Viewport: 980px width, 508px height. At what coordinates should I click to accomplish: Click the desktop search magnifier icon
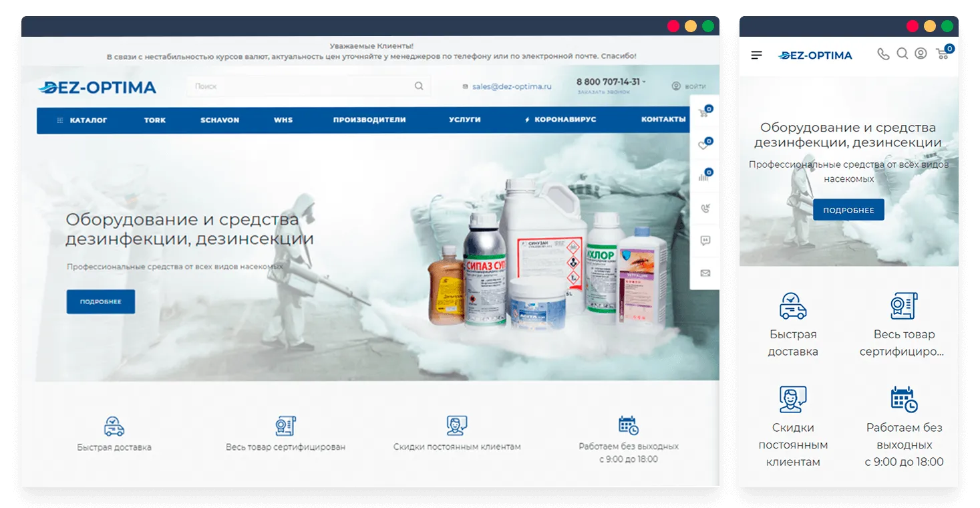[419, 86]
